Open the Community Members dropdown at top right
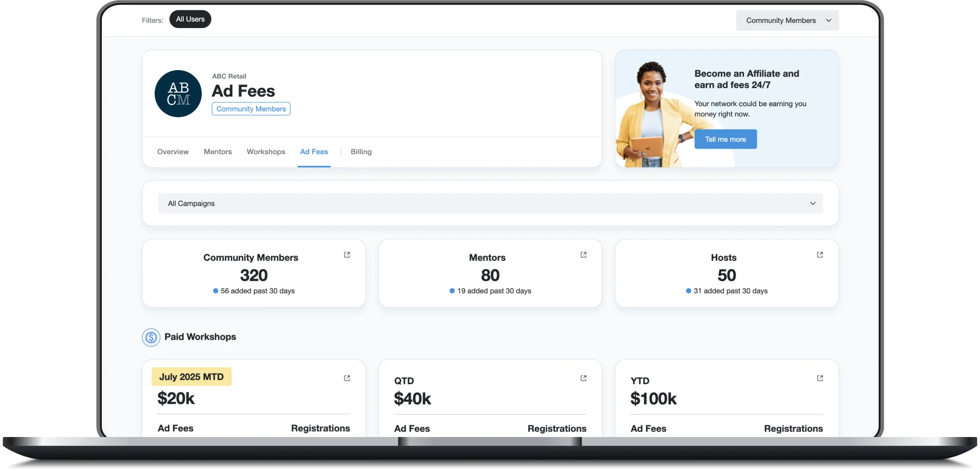The width and height of the screenshot is (980, 471). [787, 20]
